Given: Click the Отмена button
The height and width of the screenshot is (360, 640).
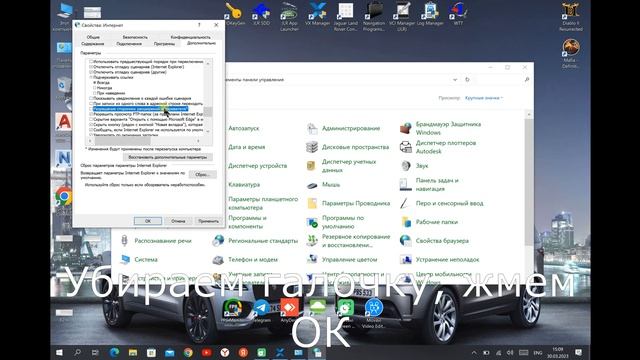Looking at the screenshot, I should (x=178, y=221).
